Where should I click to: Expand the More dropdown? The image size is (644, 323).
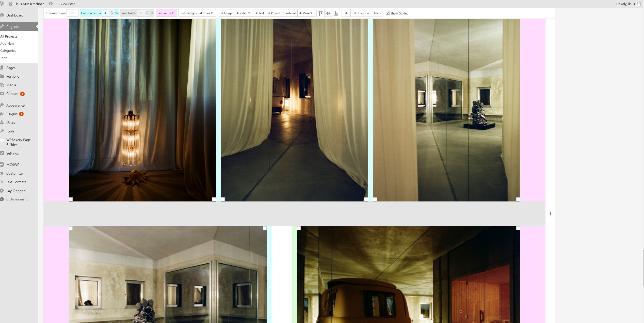coord(306,13)
